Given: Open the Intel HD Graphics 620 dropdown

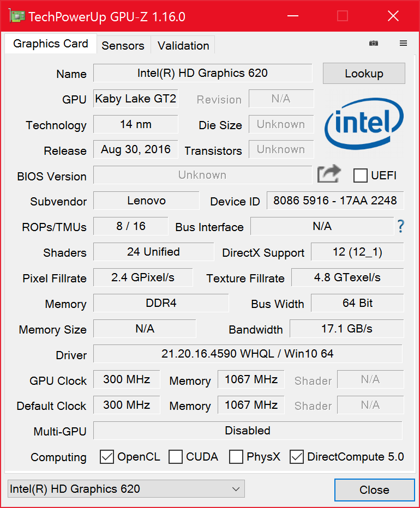Looking at the screenshot, I should pos(126,489).
